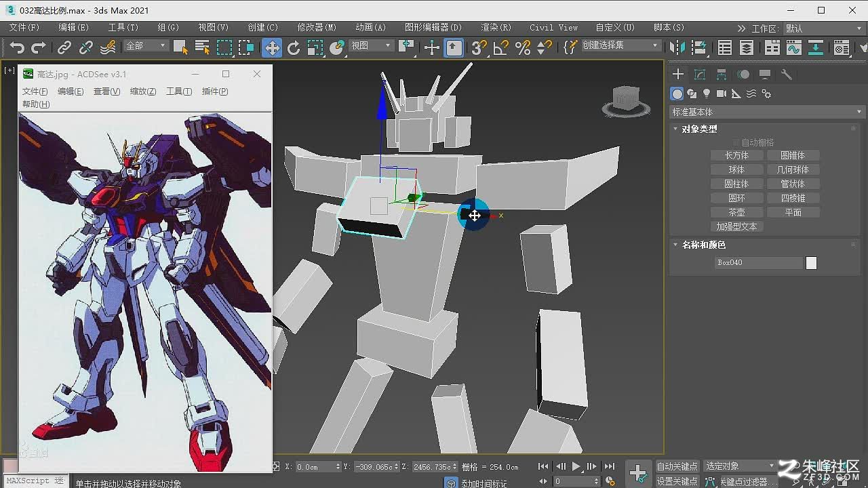
Task: Click the Unlink Selection tool
Action: tap(86, 47)
